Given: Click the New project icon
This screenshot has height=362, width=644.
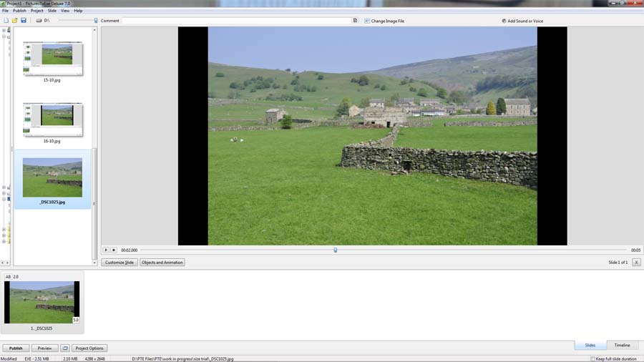Looking at the screenshot, I should click(x=6, y=21).
